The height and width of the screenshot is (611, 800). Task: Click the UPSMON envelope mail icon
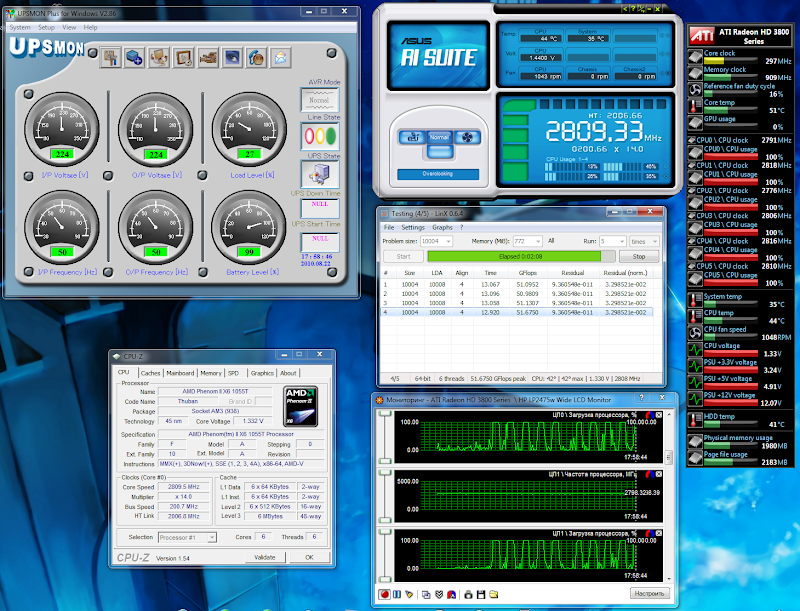pyautogui.click(x=281, y=57)
